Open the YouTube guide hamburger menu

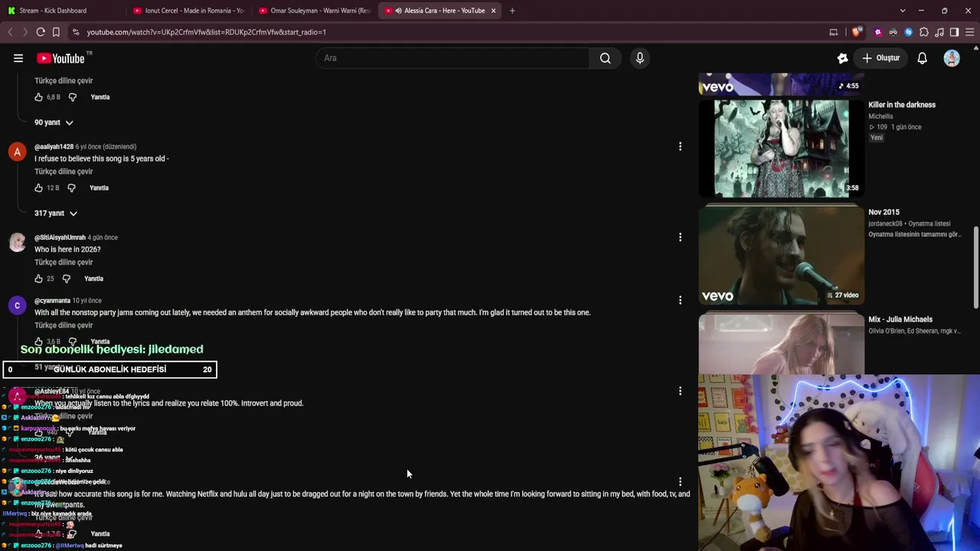click(x=18, y=58)
